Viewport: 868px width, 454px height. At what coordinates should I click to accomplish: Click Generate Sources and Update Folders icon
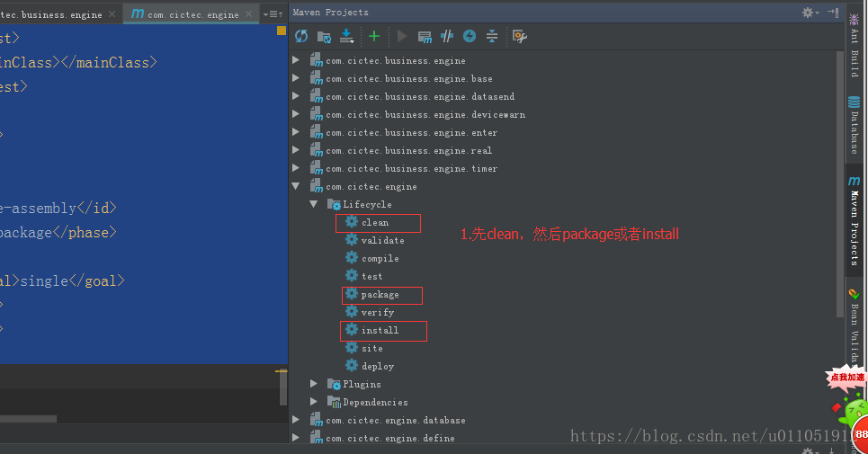pos(324,37)
